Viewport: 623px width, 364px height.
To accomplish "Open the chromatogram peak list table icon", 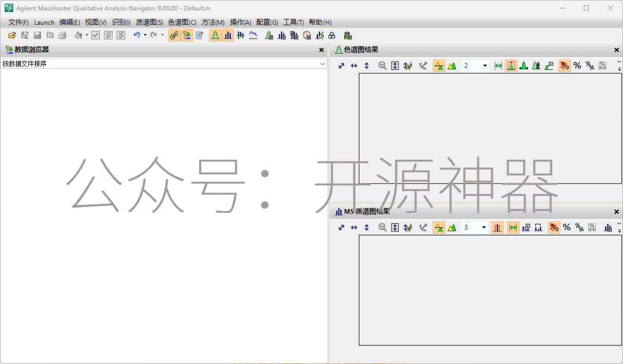I will pyautogui.click(x=269, y=35).
